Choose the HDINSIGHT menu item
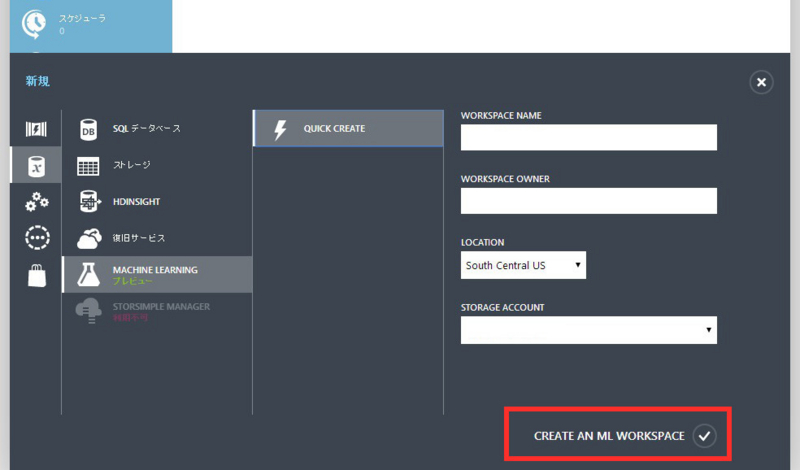The width and height of the screenshot is (800, 470). tap(158, 202)
